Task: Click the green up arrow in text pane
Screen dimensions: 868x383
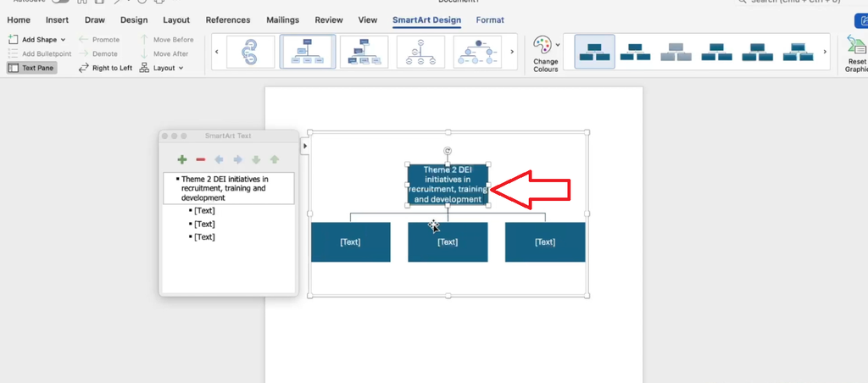Action: pos(275,159)
